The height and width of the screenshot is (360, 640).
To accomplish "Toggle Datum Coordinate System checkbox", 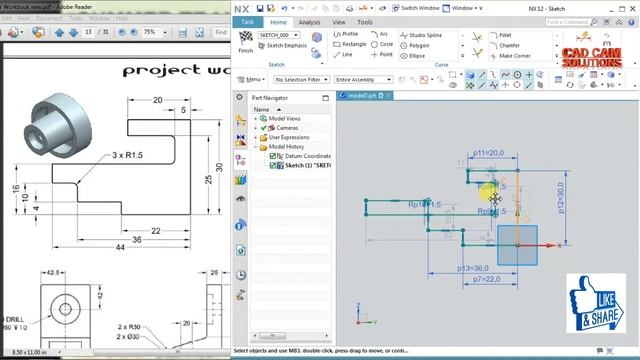I will (273, 156).
